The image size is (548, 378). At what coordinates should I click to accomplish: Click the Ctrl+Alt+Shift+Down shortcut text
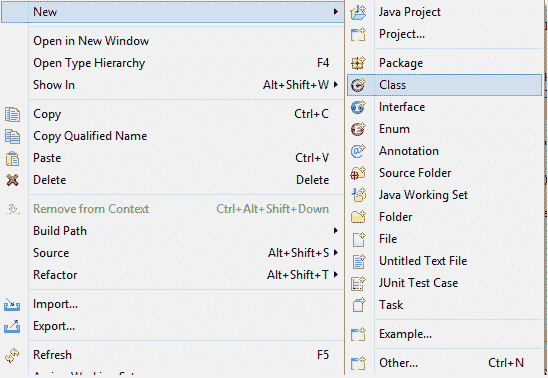point(273,209)
